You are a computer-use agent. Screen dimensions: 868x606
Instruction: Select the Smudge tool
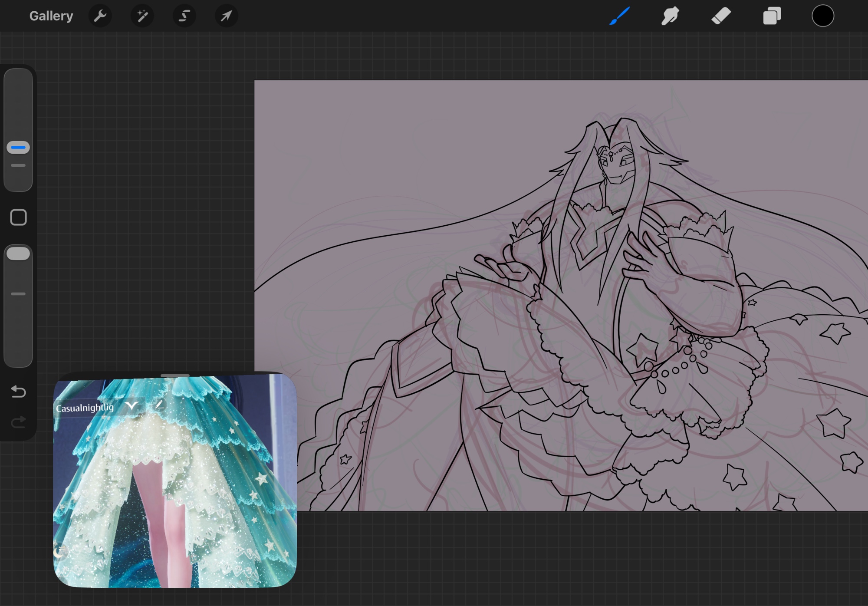pos(670,16)
